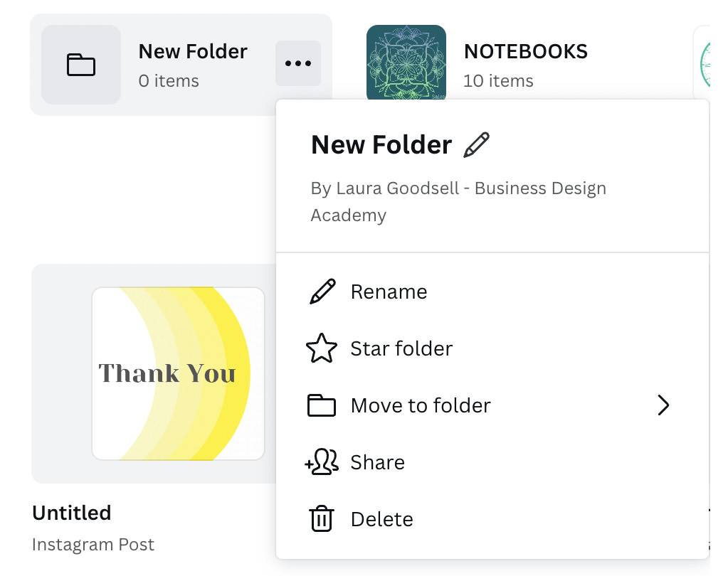Click the '10 items' count text

pos(498,80)
